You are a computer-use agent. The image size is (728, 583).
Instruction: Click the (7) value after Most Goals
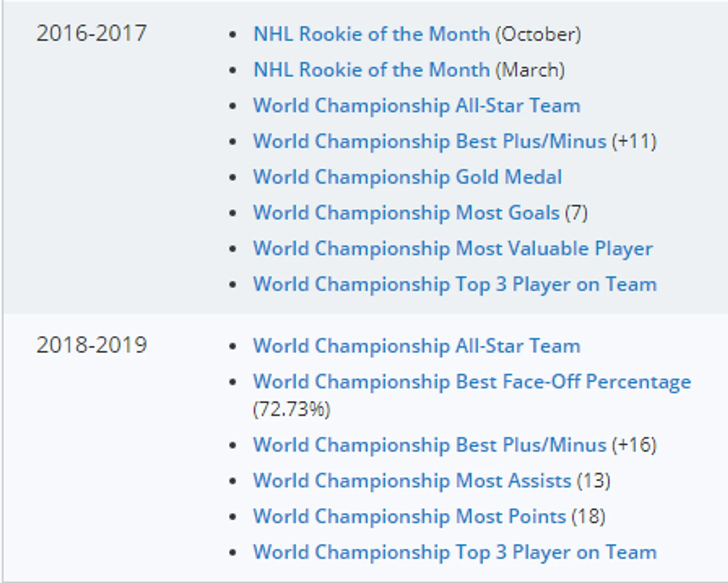576,213
